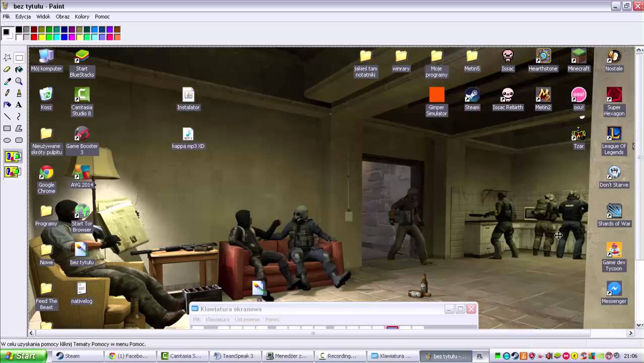The height and width of the screenshot is (363, 644).
Task: Click the vertical scrollbar down arrow
Action: coord(639,325)
